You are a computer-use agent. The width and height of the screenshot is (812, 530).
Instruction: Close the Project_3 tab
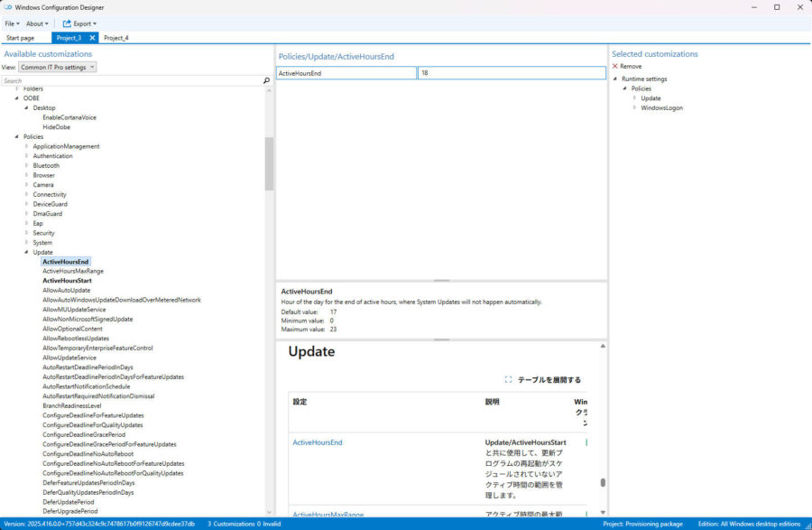click(x=92, y=38)
